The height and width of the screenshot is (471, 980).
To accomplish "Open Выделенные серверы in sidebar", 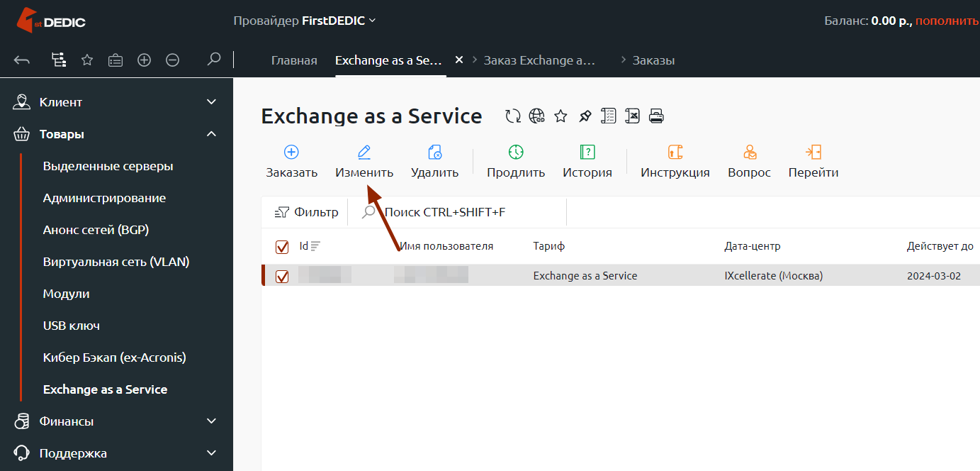I will coord(108,166).
